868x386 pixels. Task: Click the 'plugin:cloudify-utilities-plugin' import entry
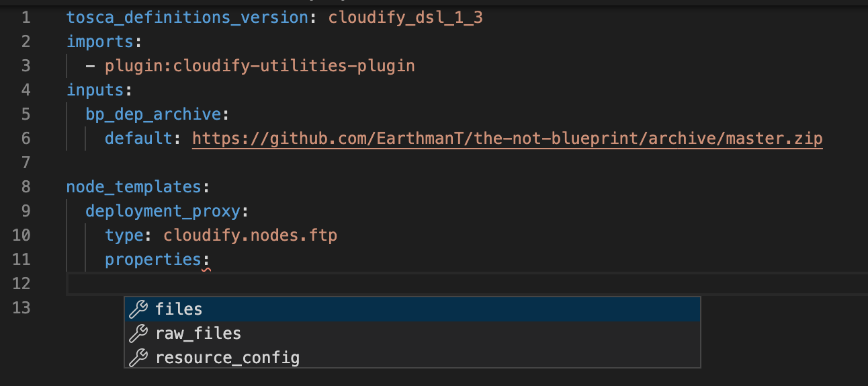click(259, 66)
